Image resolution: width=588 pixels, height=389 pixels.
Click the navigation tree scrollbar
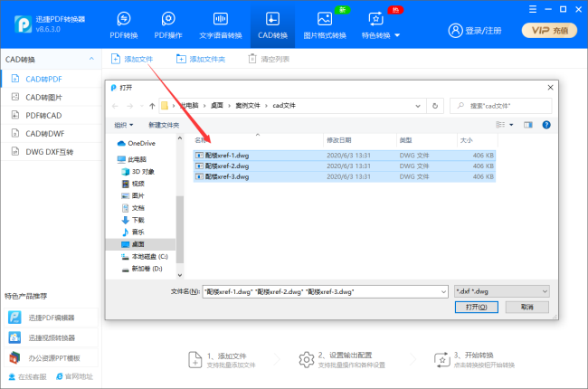coord(180,229)
